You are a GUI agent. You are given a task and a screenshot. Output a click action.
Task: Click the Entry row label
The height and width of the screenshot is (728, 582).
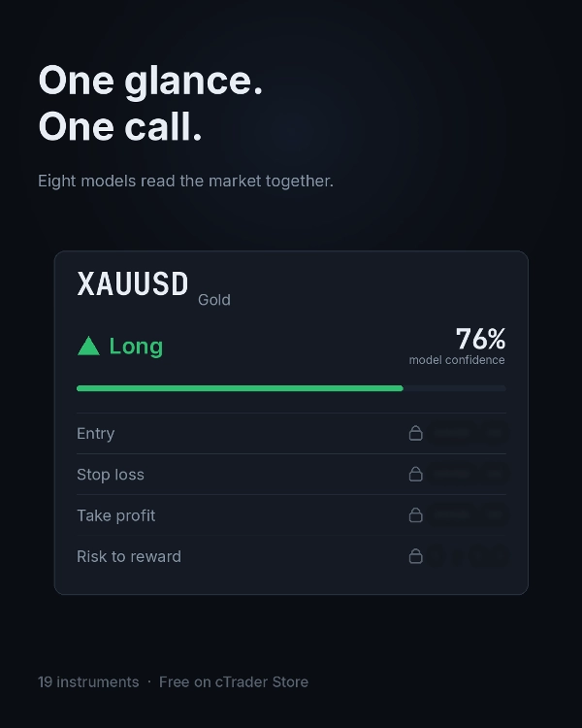click(96, 433)
